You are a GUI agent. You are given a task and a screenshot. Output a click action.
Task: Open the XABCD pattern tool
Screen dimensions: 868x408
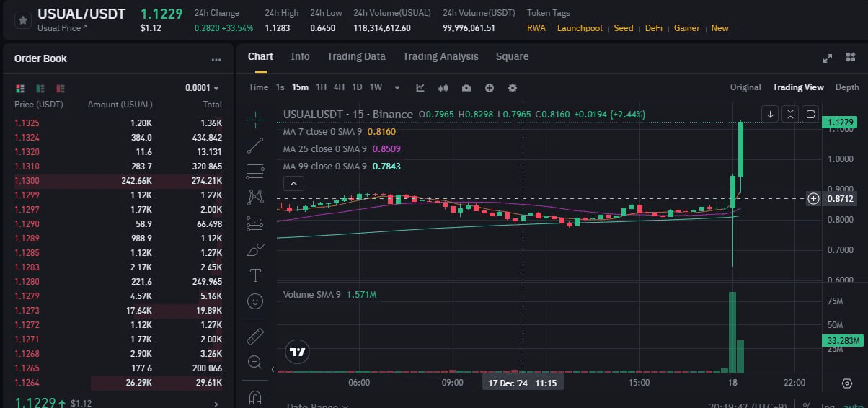coord(255,197)
